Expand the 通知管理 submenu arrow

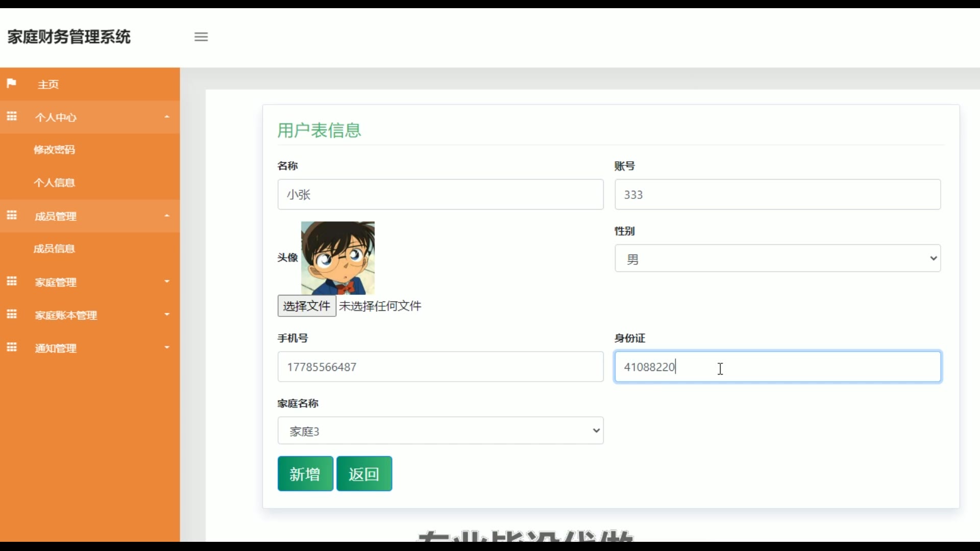(x=166, y=347)
